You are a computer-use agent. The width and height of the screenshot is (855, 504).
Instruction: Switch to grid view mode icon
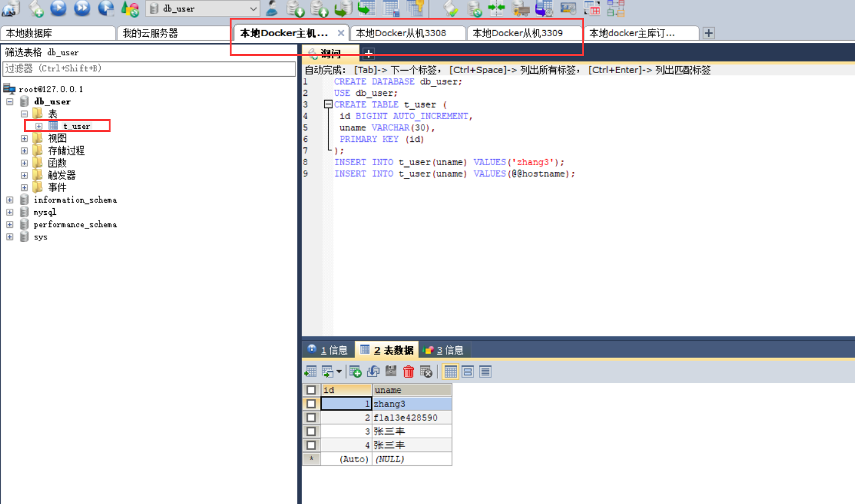tap(451, 371)
